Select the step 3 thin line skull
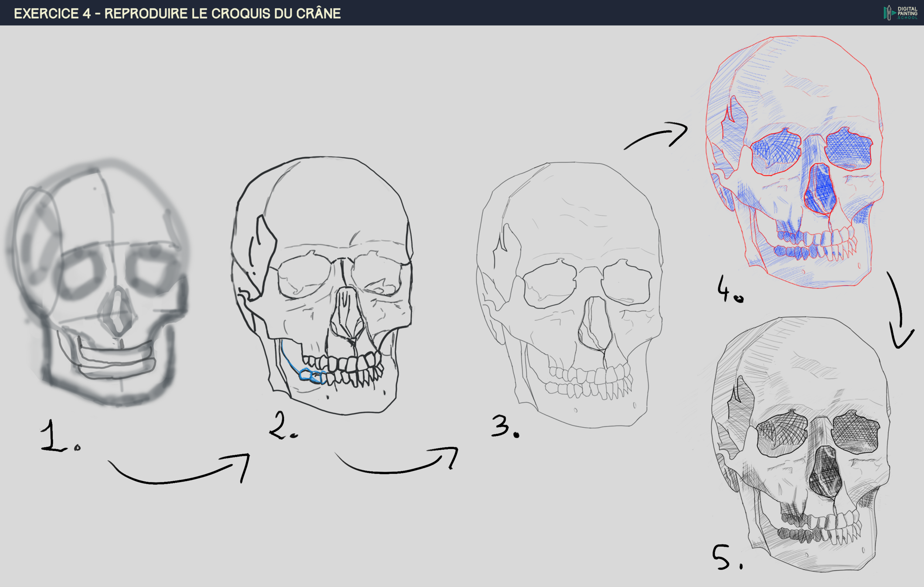Screen dimensions: 924x587 tap(570, 294)
